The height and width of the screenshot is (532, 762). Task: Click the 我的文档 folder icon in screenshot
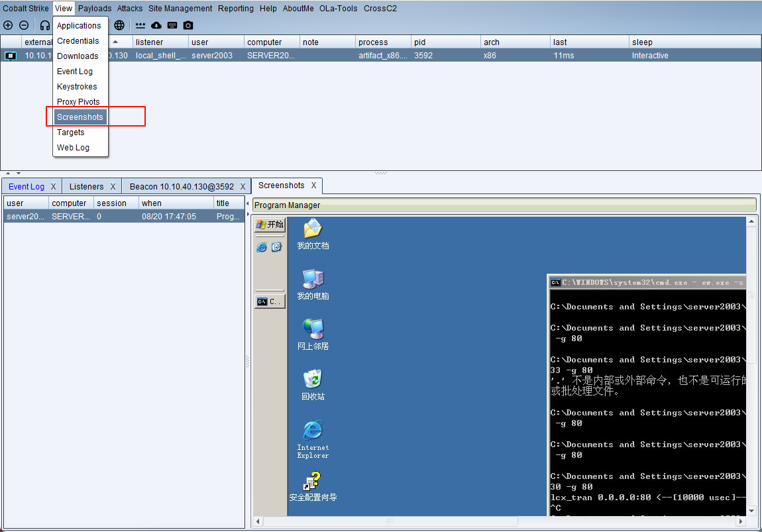[x=313, y=229]
